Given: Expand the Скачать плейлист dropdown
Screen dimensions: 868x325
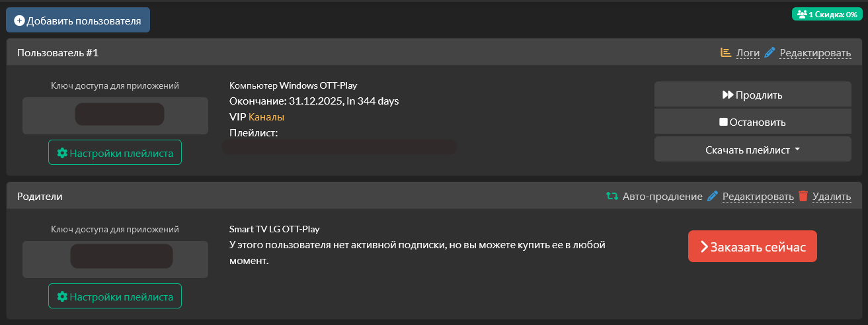Looking at the screenshot, I should 752,150.
